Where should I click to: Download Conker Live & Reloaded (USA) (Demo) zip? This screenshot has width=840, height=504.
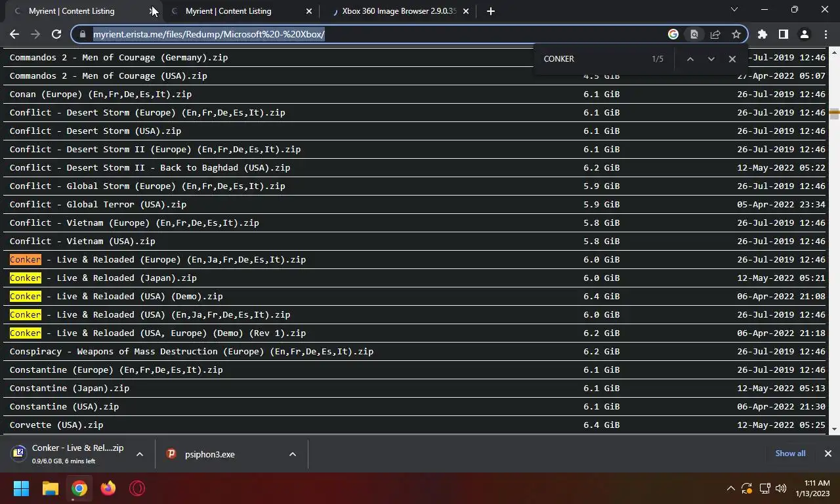click(x=116, y=296)
